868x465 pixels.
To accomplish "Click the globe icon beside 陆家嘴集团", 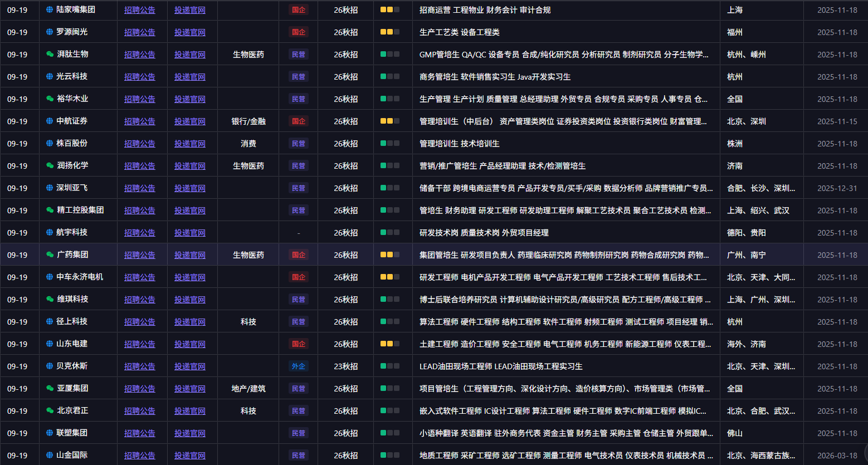I will click(x=50, y=9).
